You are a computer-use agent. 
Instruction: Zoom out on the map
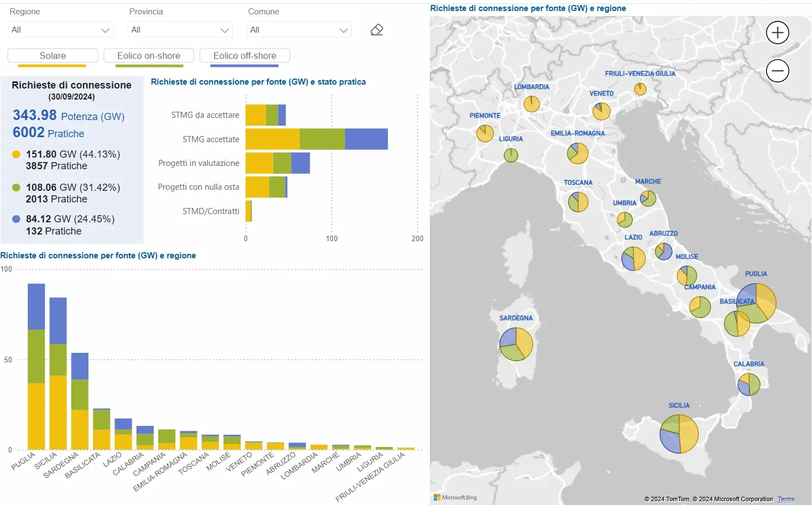click(x=777, y=71)
